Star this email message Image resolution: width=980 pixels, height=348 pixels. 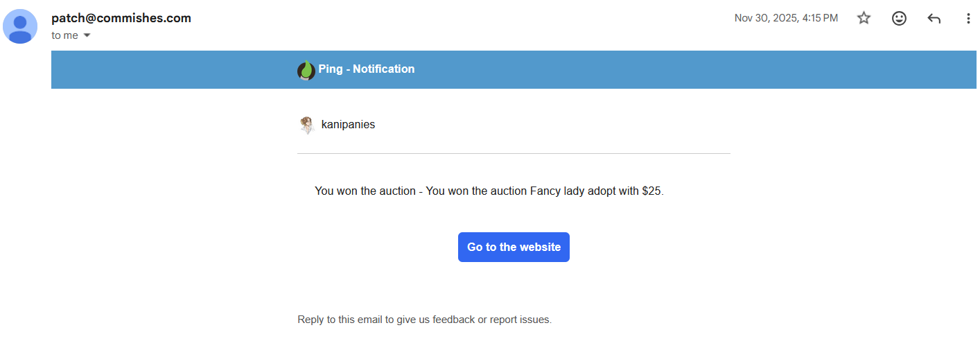coord(864,19)
